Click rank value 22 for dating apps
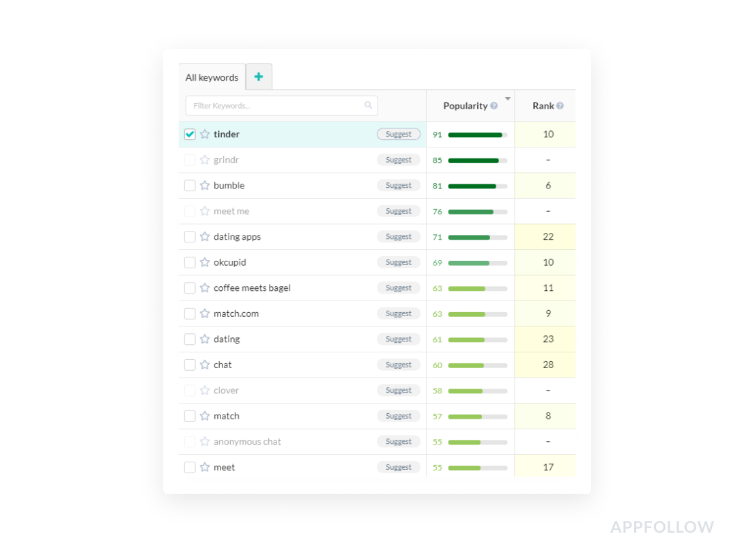755x560 pixels. point(548,236)
